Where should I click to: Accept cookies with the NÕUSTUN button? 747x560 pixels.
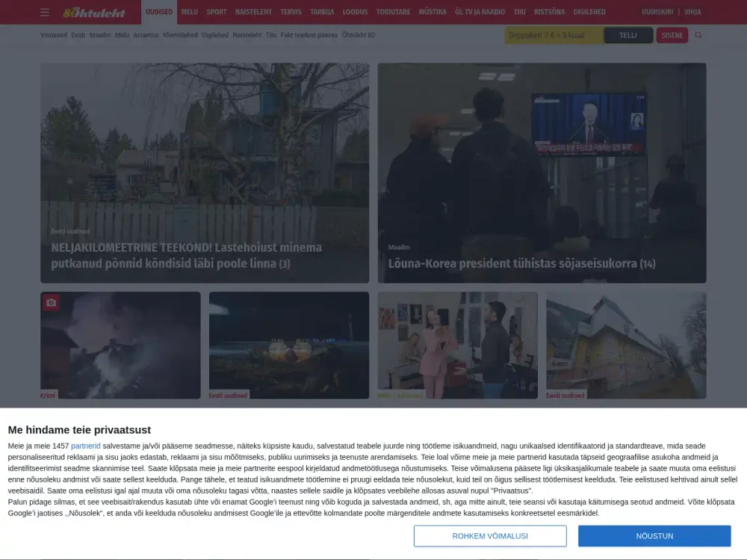coord(654,536)
